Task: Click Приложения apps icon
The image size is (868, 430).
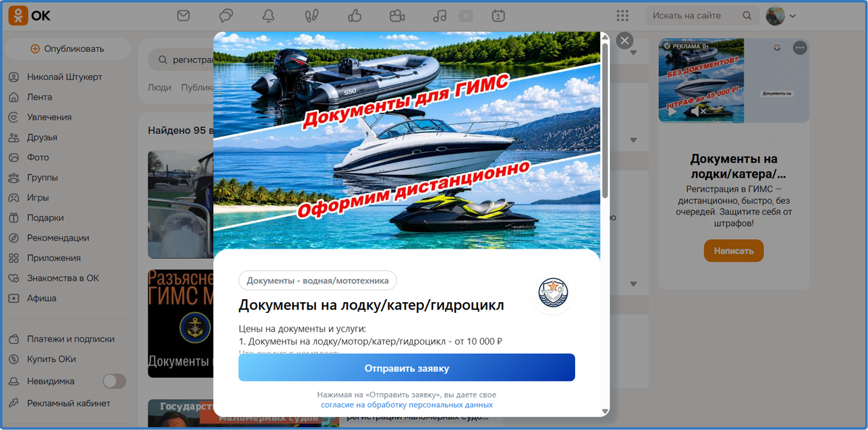Action: [13, 258]
